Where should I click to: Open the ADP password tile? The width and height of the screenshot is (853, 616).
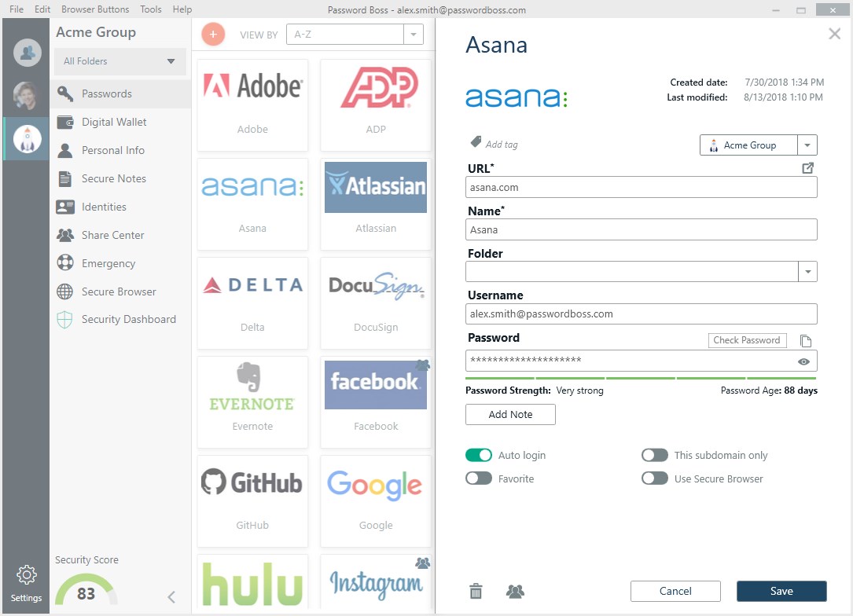point(376,105)
